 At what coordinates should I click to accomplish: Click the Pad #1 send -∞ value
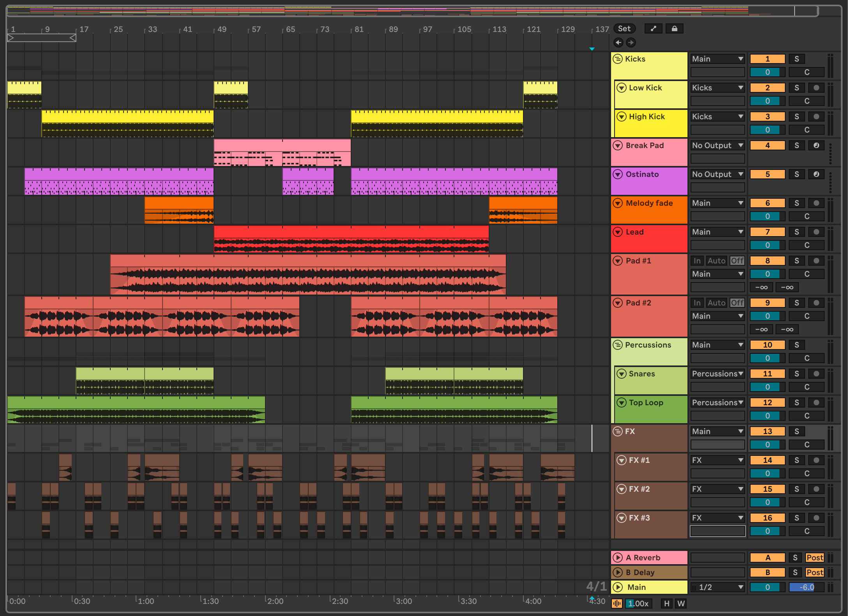(761, 287)
